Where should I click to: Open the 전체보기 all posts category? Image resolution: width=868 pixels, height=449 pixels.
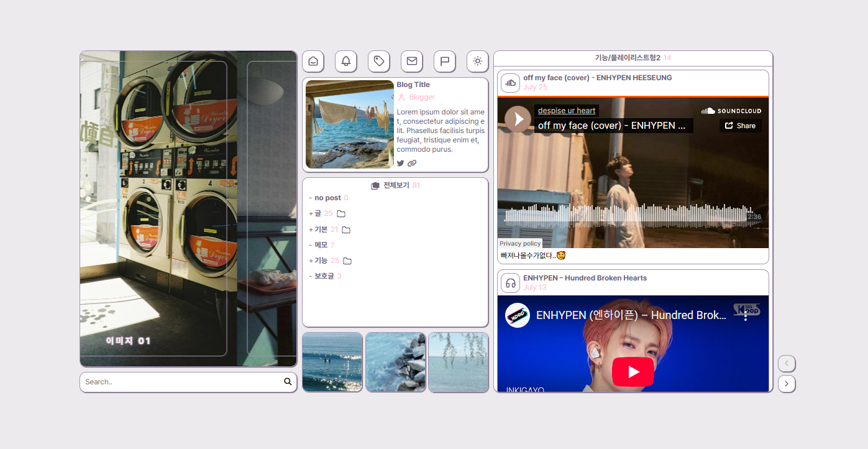tap(396, 185)
